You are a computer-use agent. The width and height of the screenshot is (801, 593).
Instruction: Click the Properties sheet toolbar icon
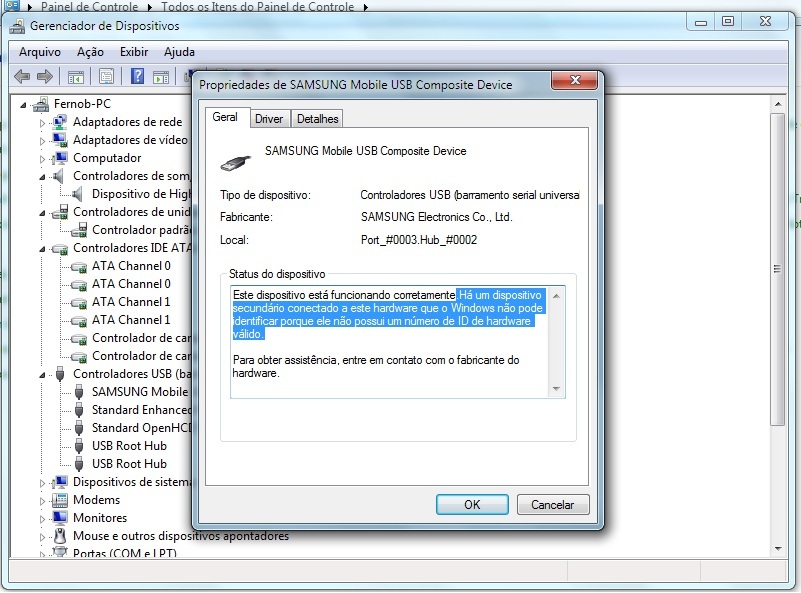[x=106, y=77]
